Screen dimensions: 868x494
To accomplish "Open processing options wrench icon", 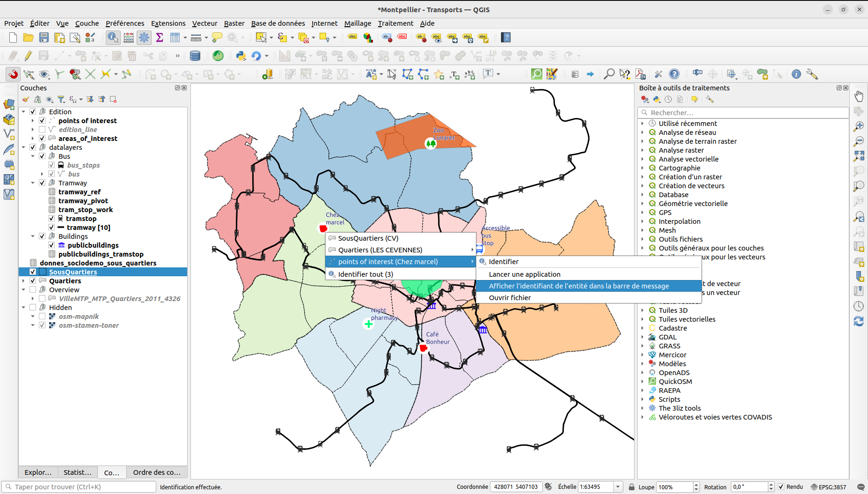I will [710, 99].
